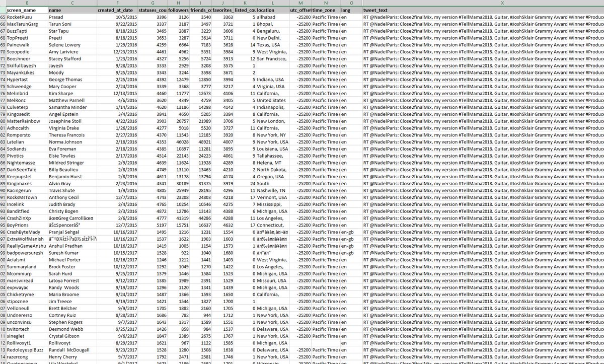Click the Painewalk screen name cell
The image size is (604, 364).
(x=27, y=45)
